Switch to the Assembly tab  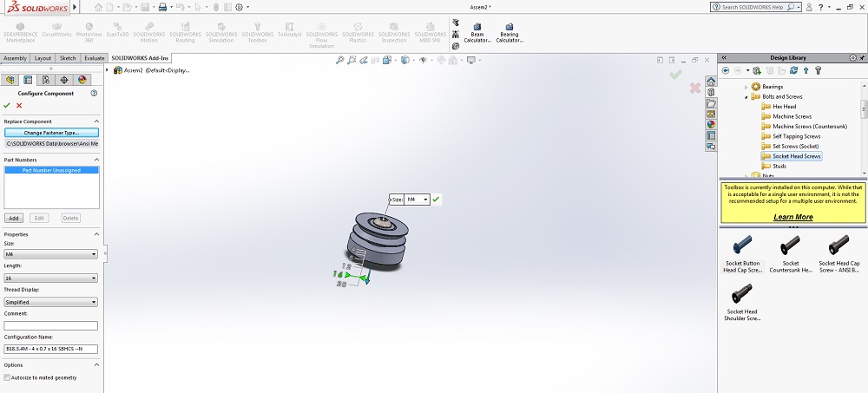pos(15,58)
